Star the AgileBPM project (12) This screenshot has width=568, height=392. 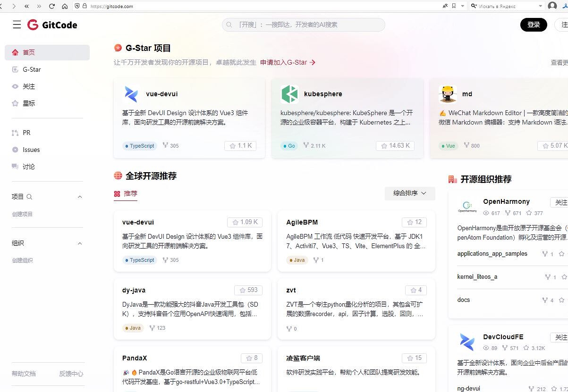[414, 222]
